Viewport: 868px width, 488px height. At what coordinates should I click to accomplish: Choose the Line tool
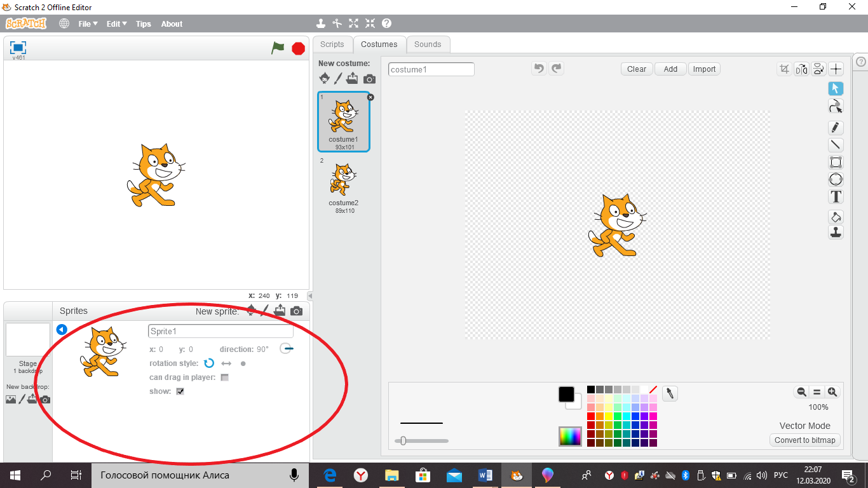tap(836, 145)
